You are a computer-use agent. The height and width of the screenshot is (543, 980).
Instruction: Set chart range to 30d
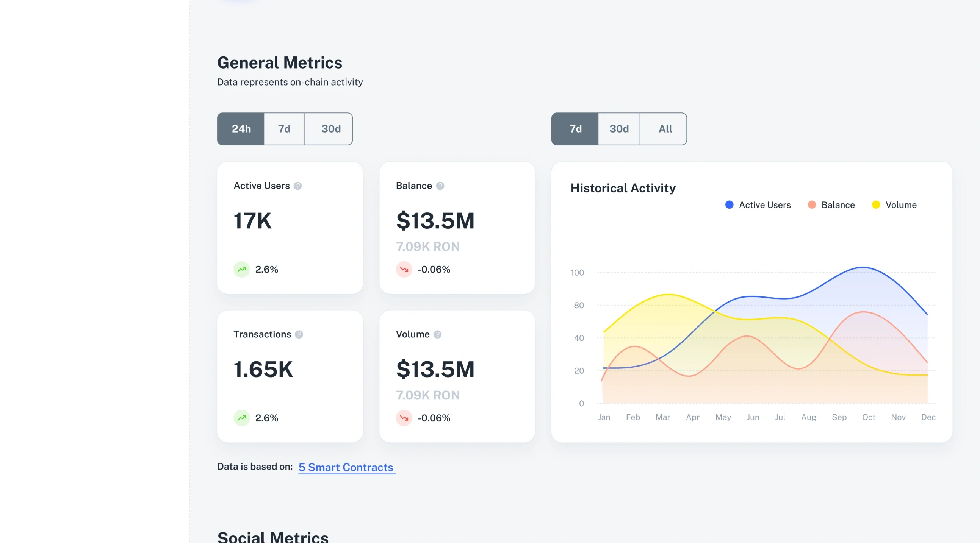coord(618,129)
